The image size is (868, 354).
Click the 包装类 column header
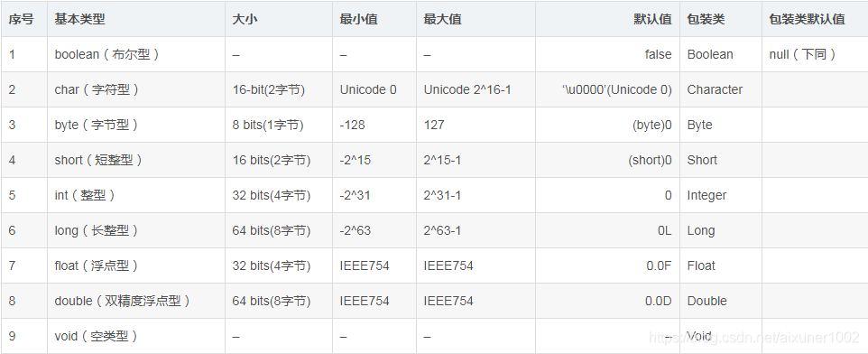pyautogui.click(x=721, y=19)
